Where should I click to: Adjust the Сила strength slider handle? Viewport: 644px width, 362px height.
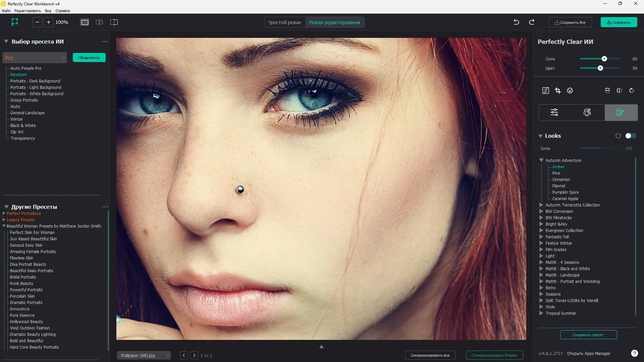(x=604, y=59)
